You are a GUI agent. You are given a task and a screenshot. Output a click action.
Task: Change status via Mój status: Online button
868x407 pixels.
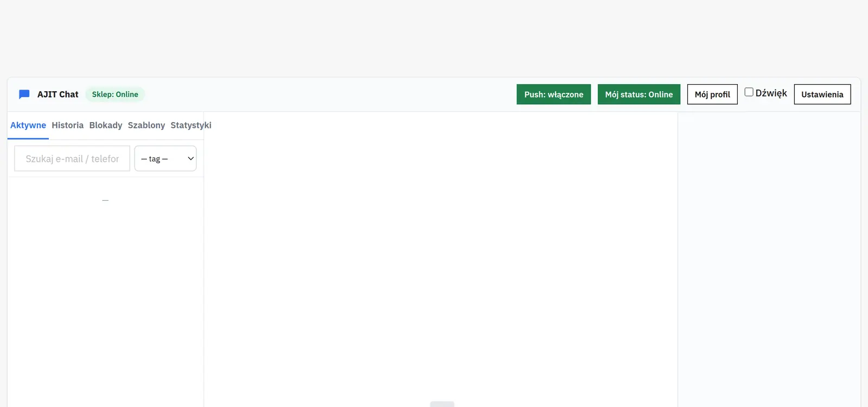click(639, 94)
